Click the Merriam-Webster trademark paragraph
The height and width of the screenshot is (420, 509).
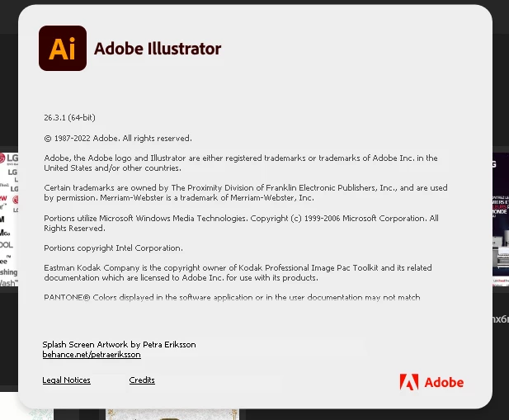[x=246, y=192]
